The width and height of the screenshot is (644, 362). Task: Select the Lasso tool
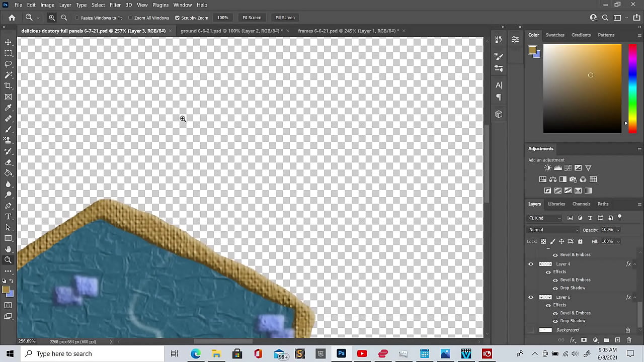(x=8, y=64)
